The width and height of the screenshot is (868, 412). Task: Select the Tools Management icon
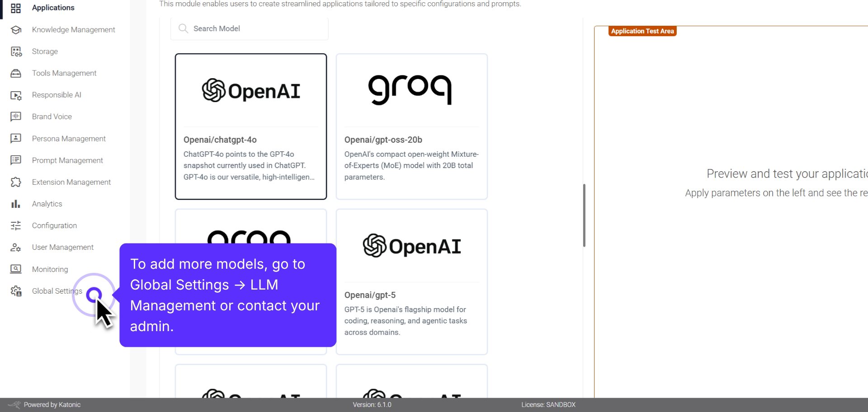pyautogui.click(x=15, y=73)
